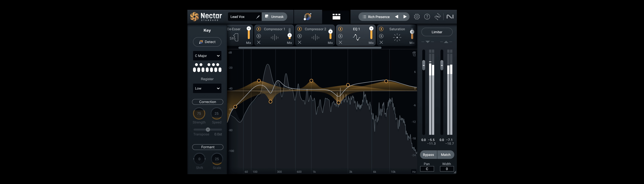
Task: Open help with the question mark icon
Action: point(427,17)
